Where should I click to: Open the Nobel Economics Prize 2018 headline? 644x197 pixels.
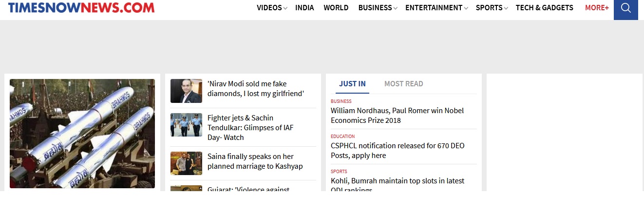tap(397, 116)
